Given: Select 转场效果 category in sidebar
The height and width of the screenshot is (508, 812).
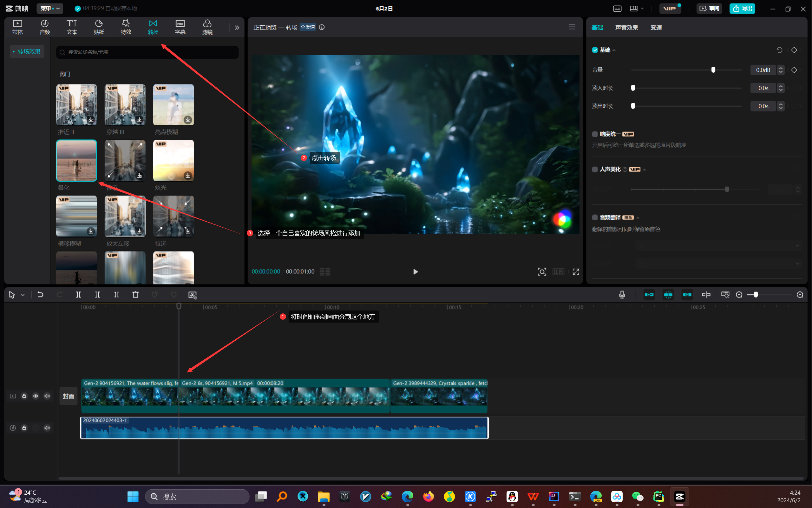Looking at the screenshot, I should 27,51.
